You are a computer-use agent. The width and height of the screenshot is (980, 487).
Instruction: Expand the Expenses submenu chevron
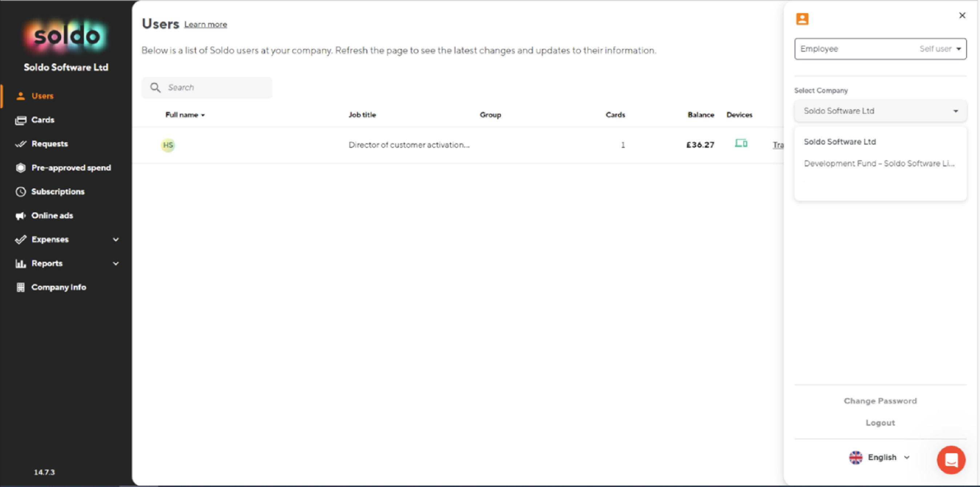coord(116,239)
